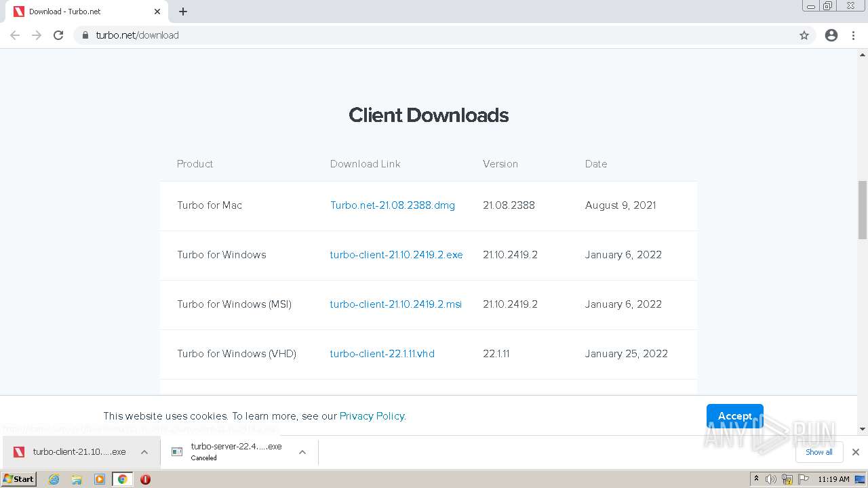The width and height of the screenshot is (868, 488).
Task: Click the Turbo for Windows (MSI) label
Action: [x=235, y=304]
